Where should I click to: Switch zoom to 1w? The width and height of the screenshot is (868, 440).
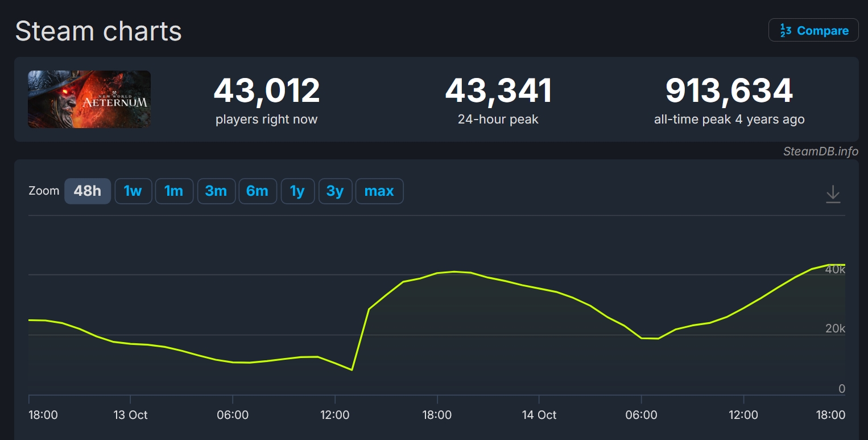pyautogui.click(x=133, y=191)
